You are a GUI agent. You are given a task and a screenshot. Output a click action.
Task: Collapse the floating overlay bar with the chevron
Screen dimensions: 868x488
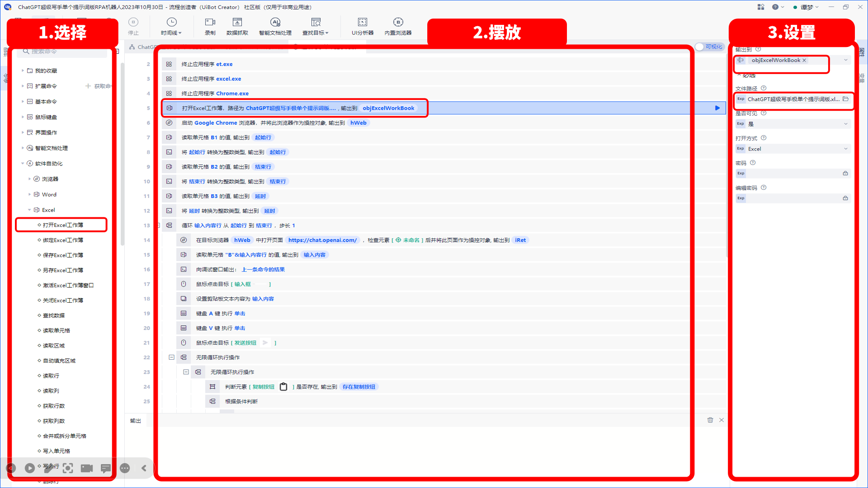(x=144, y=468)
